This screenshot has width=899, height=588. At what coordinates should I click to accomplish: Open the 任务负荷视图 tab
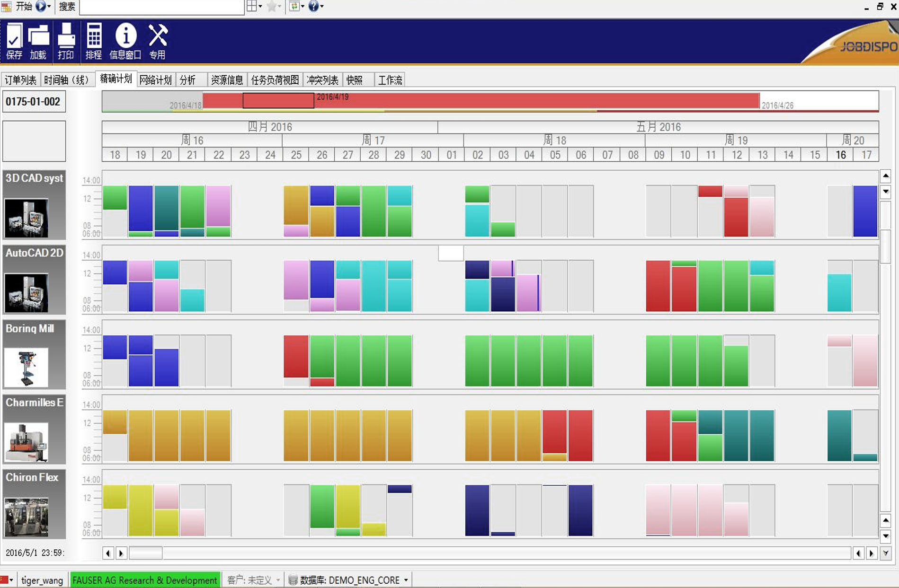[x=275, y=80]
